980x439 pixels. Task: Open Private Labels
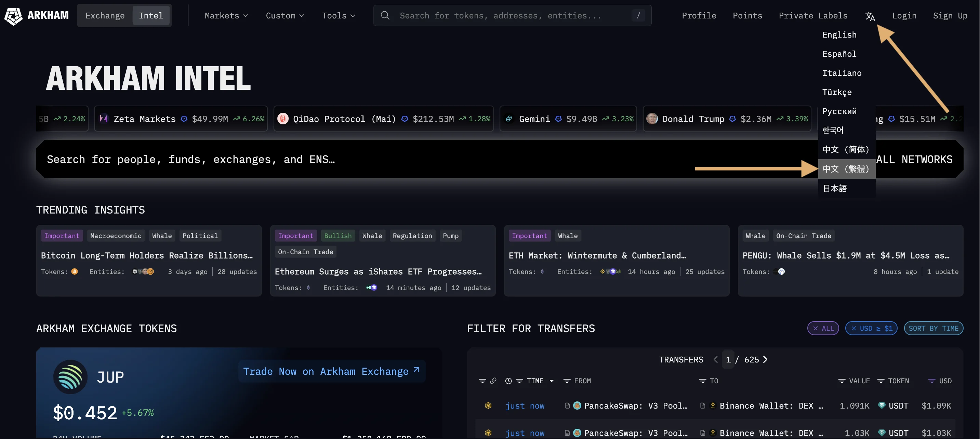pyautogui.click(x=813, y=16)
